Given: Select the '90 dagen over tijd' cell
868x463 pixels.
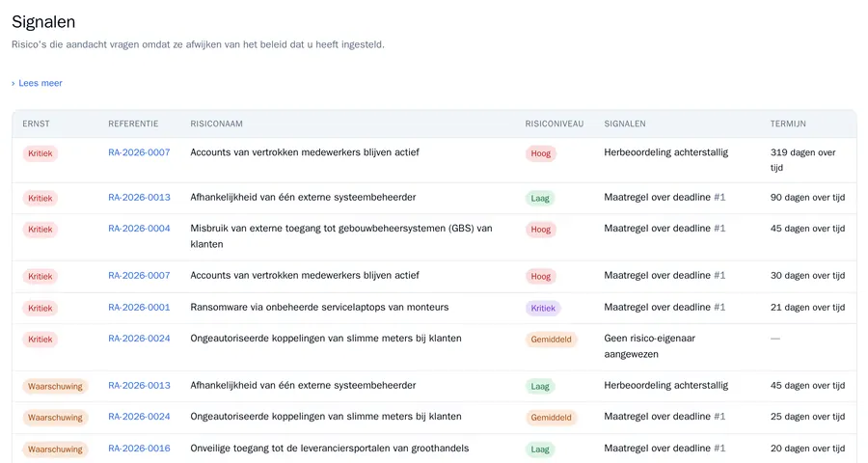Looking at the screenshot, I should (x=807, y=197).
